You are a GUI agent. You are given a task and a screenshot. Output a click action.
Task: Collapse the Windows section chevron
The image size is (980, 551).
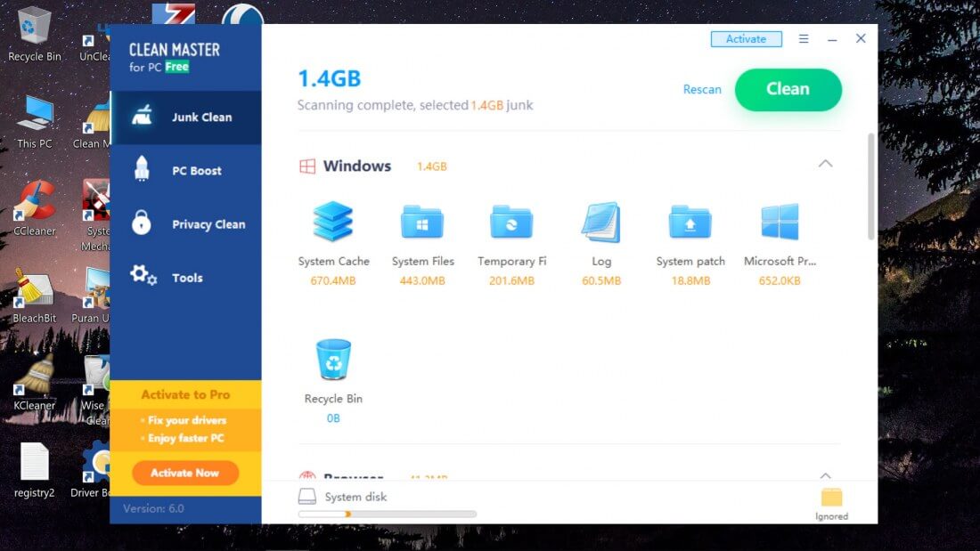826,164
